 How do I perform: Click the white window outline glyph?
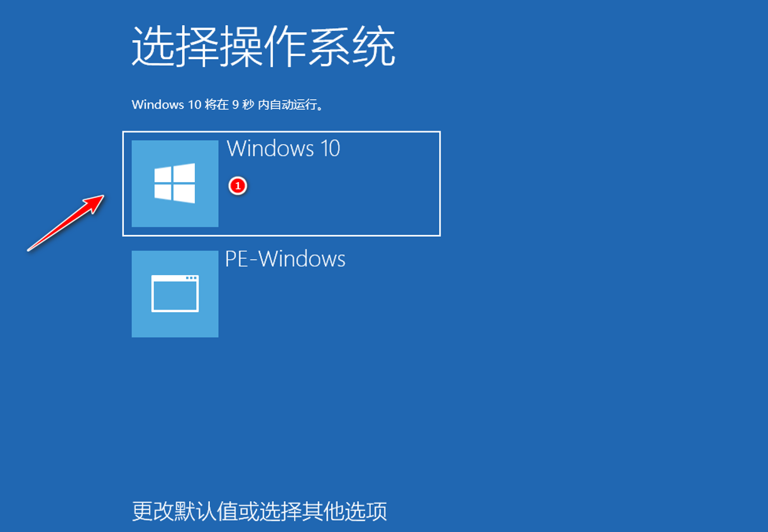point(175,293)
